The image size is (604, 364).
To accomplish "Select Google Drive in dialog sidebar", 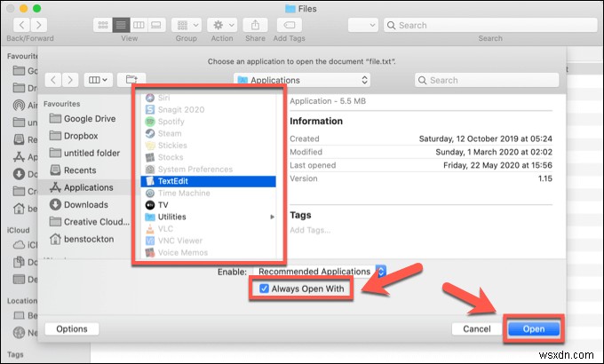I will 83,119.
